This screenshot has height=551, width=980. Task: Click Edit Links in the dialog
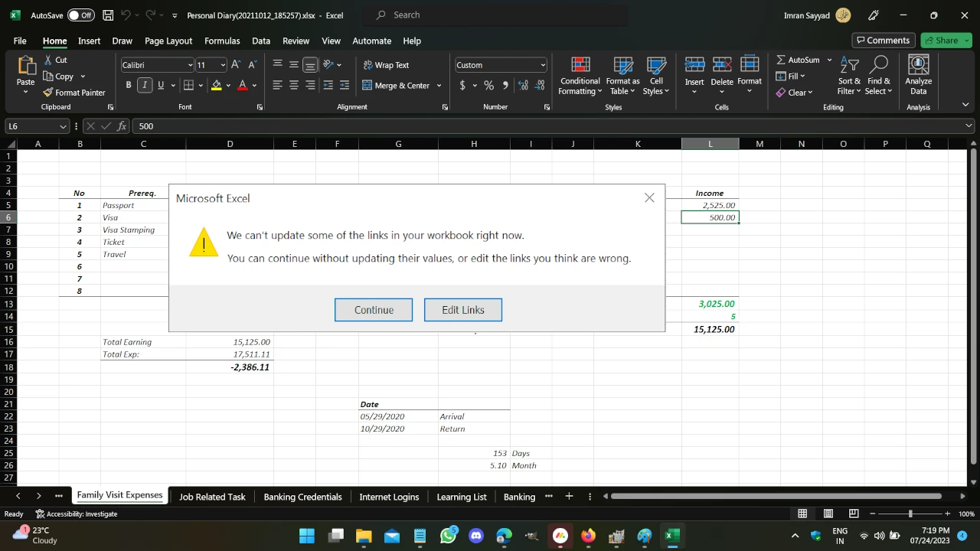(x=463, y=310)
